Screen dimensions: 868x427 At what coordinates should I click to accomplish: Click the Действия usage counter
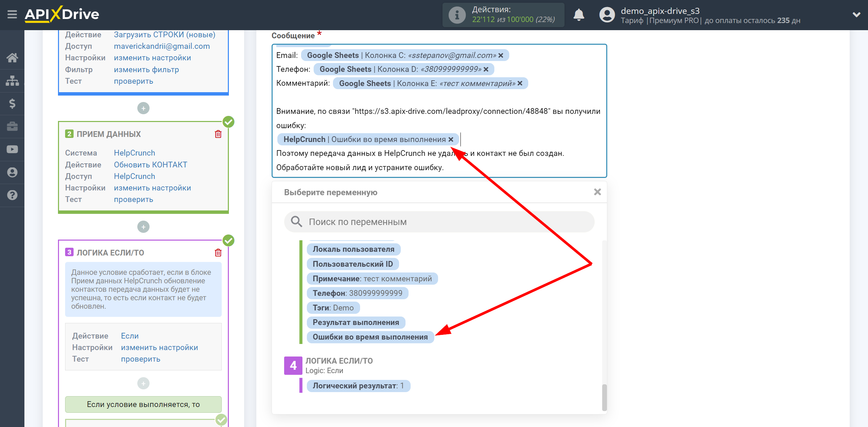tap(504, 15)
